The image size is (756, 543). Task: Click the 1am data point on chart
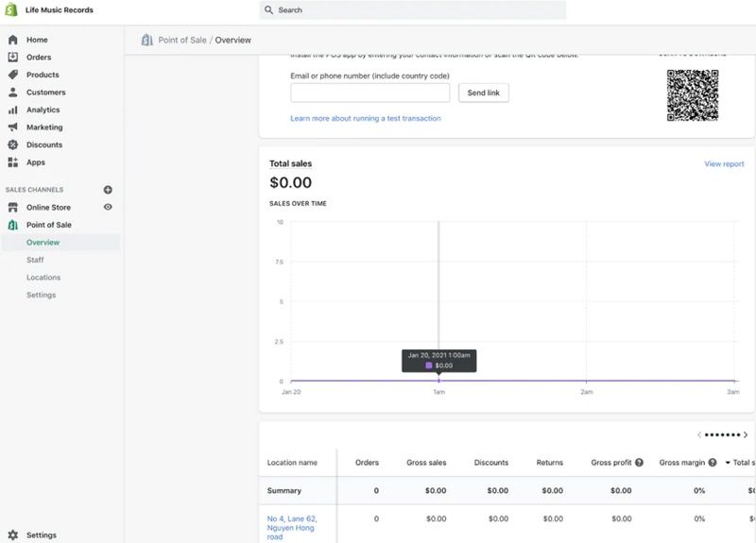[x=438, y=381]
